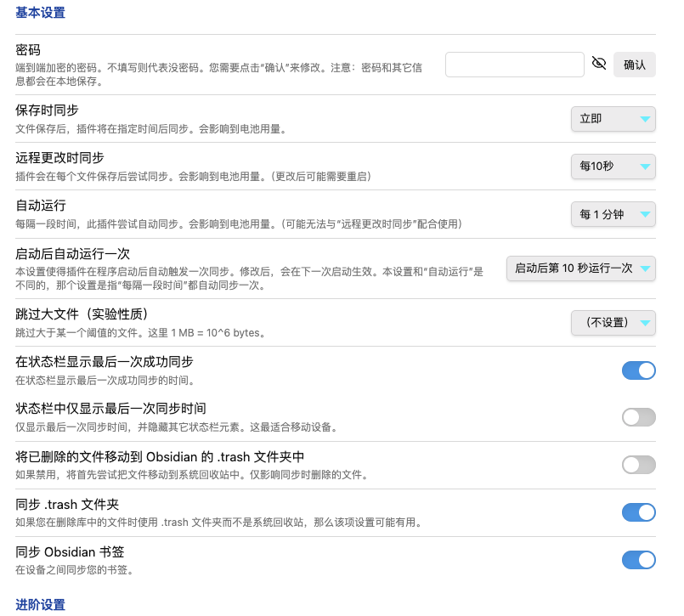Viewport: 684px width, 616px height.
Task: Click the chevron on the 每10秒 selector
Action: point(644,167)
